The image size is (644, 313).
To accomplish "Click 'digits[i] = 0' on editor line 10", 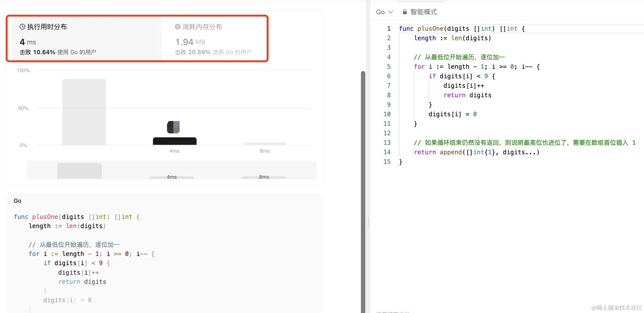I will click(453, 114).
